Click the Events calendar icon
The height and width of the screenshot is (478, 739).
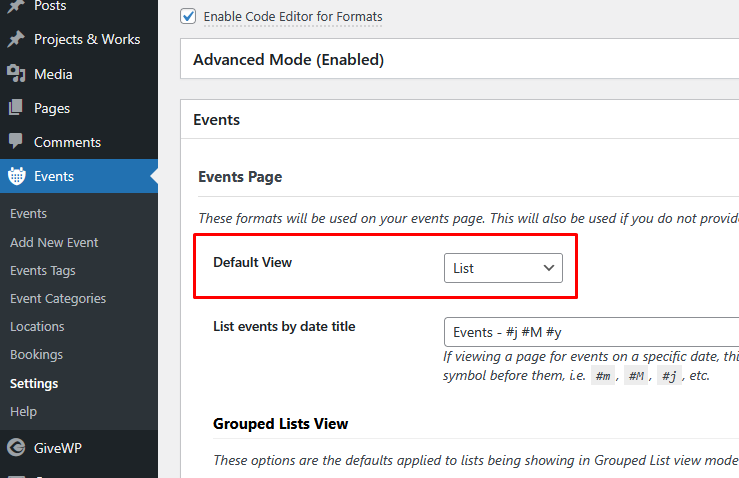click(x=16, y=177)
